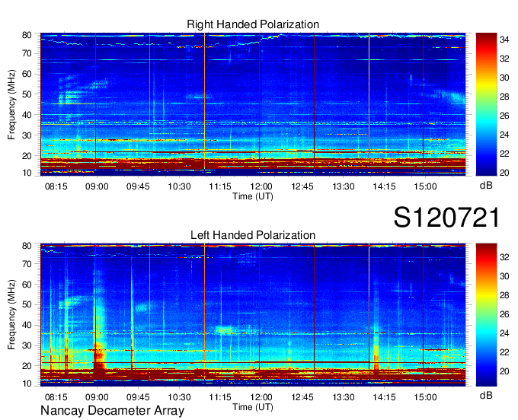This screenshot has height=420, width=518.
Task: Click the 70 MHz tick on the top plot
Action: tap(27, 53)
